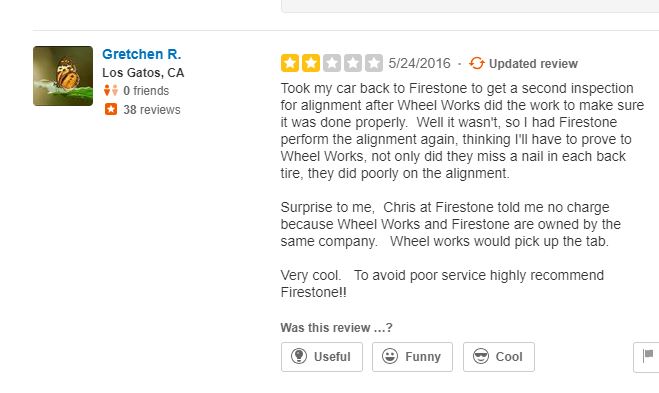The width and height of the screenshot is (659, 393).
Task: Select the first star in the rating
Action: tap(290, 63)
